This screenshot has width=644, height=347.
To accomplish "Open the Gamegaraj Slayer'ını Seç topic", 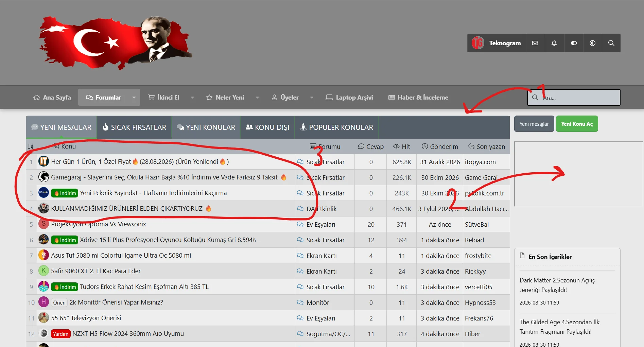I will pyautogui.click(x=164, y=177).
